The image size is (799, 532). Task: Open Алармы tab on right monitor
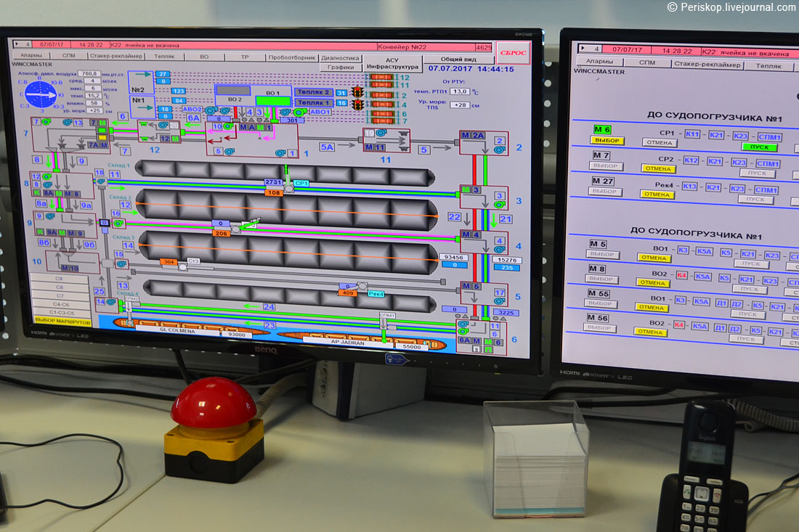click(599, 62)
